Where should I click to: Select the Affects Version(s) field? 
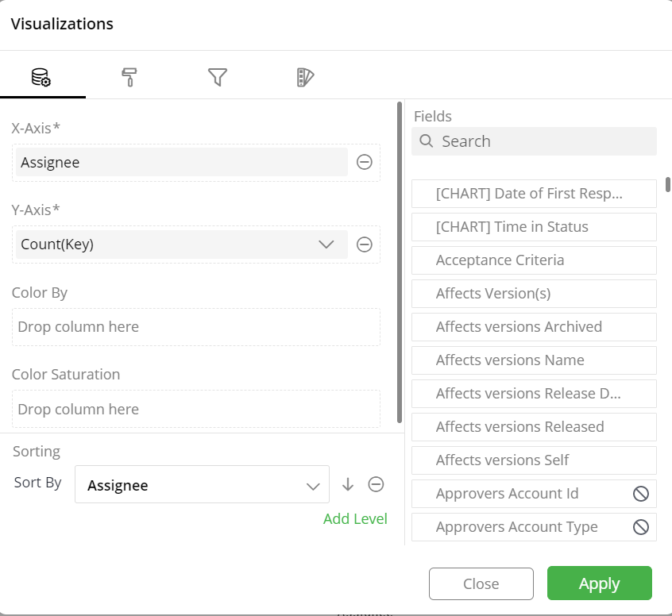[x=534, y=294]
